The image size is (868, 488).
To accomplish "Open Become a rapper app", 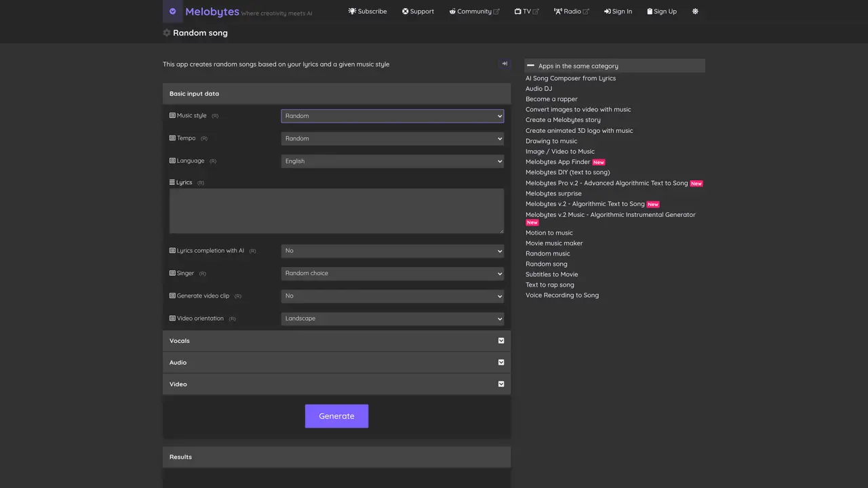I will (552, 99).
